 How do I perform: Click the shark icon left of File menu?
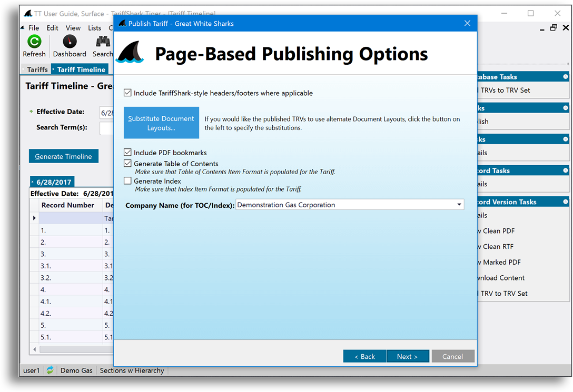tap(23, 28)
